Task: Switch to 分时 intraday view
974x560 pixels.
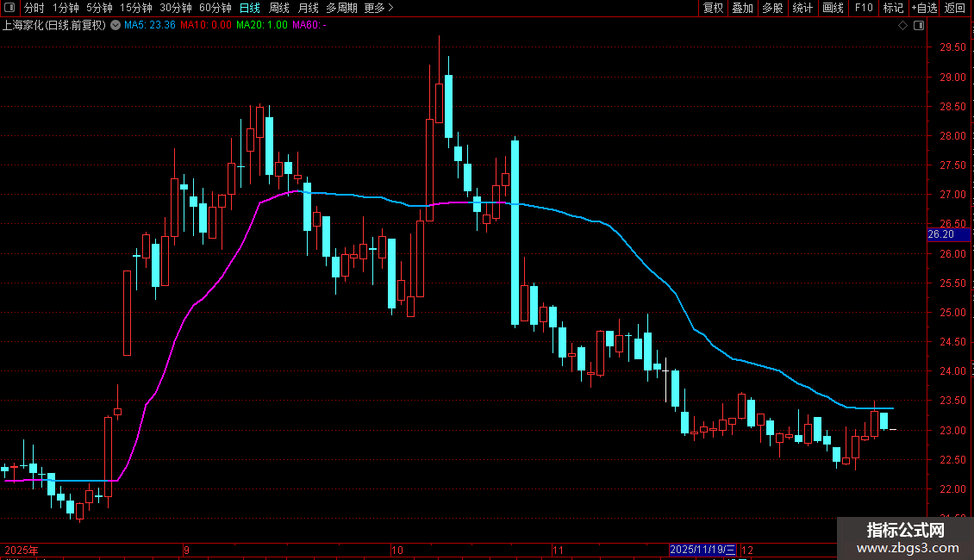Action: coord(34,8)
